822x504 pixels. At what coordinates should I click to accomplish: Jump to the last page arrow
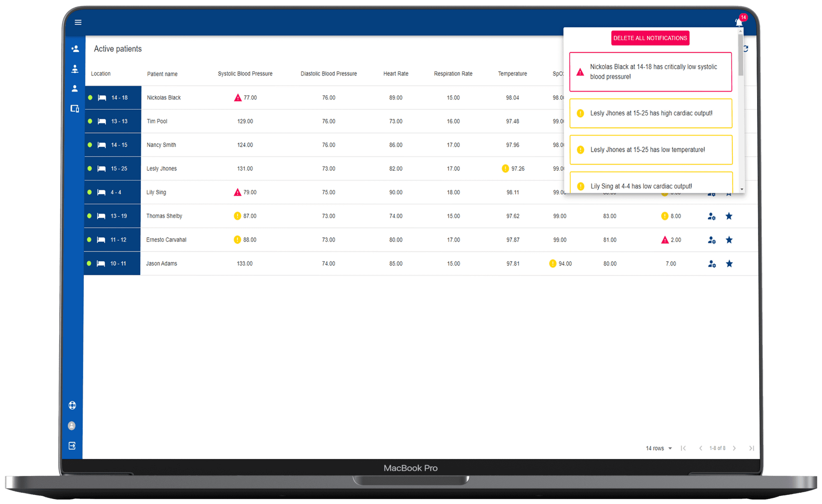(751, 448)
